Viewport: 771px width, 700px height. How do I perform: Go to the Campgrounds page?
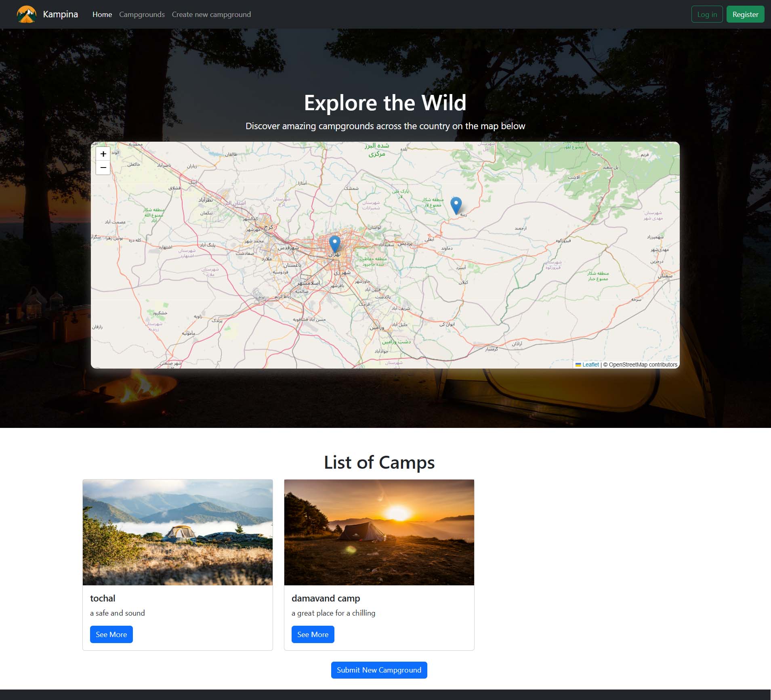coord(142,15)
